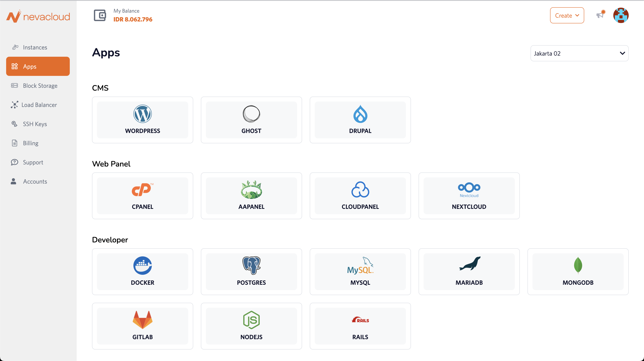Pick the Rails logo icon
The image size is (644, 361).
pos(360,320)
